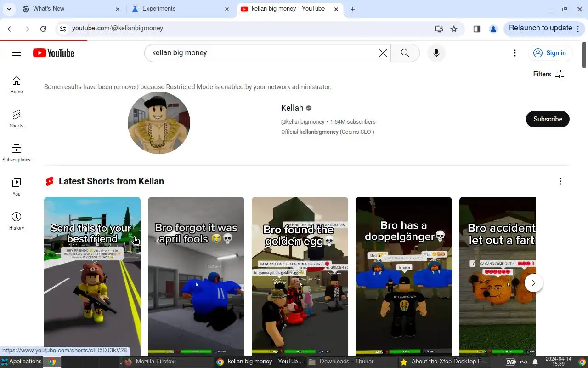588x368 pixels.
Task: Select kellan big money YouTube tab
Action: click(x=290, y=9)
